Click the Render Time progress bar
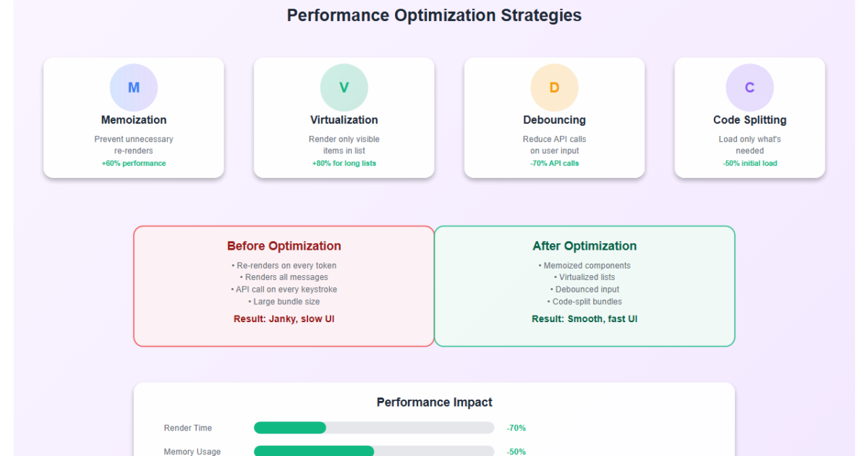Viewport: 868px width, 456px height. tap(374, 428)
